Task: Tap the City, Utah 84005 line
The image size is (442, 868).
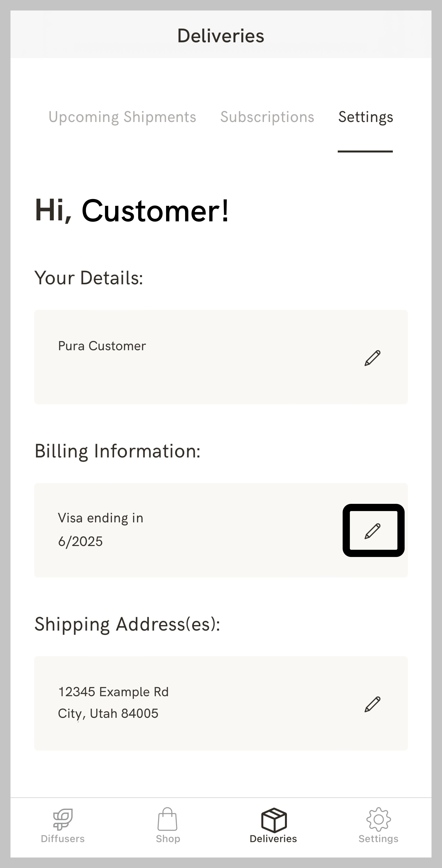Action: pyautogui.click(x=108, y=713)
